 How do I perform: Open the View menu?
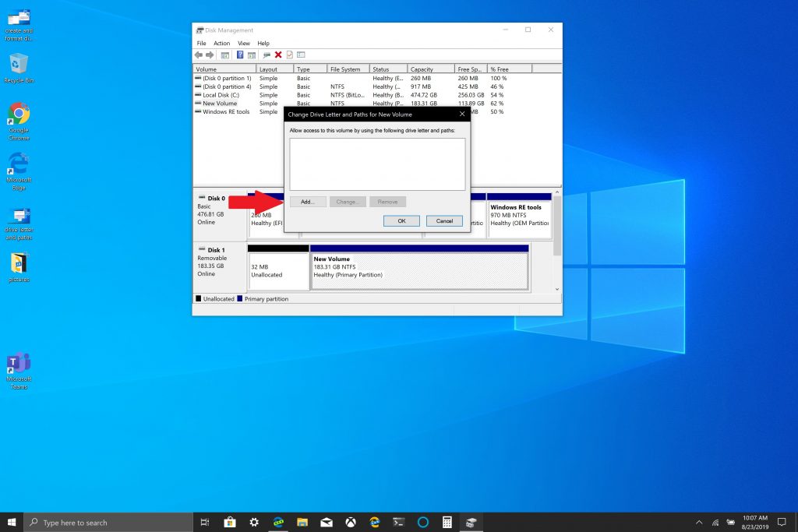[244, 44]
